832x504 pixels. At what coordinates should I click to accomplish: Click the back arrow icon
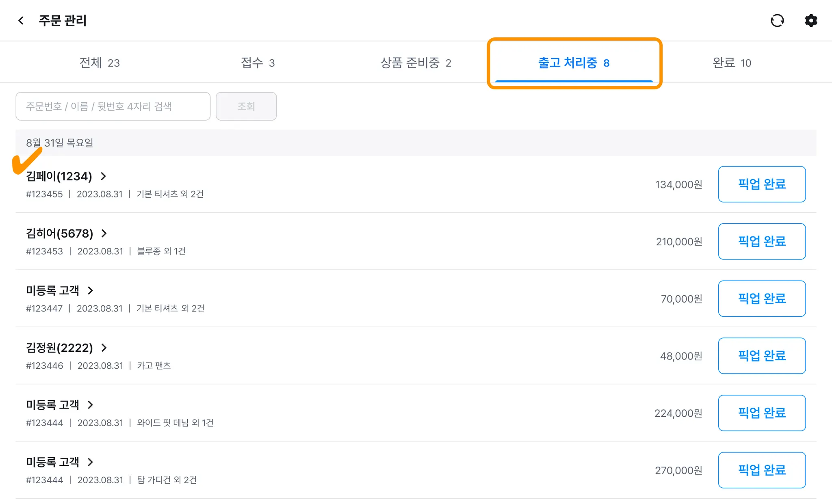pyautogui.click(x=21, y=20)
